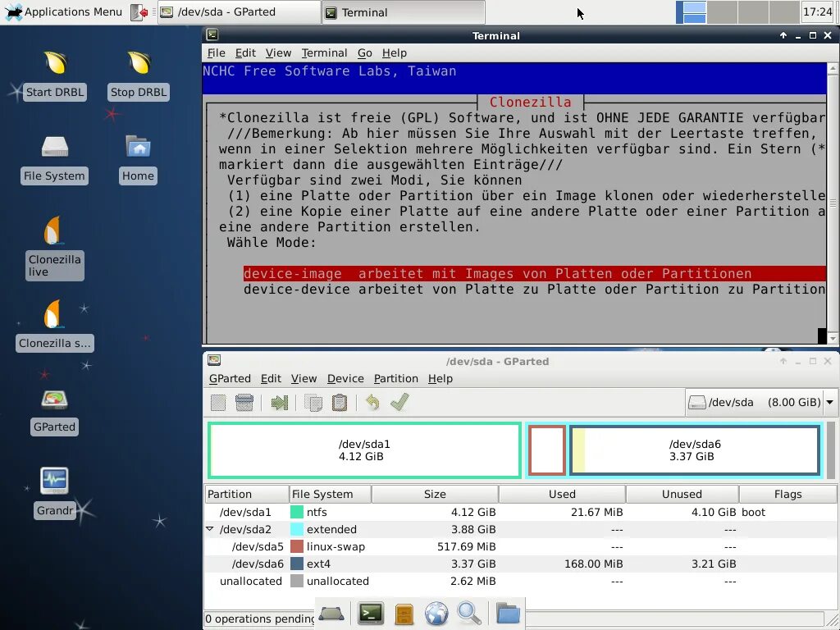Screen dimensions: 840x630
Task: Select the /dev/sda6 ext4 row
Action: click(x=521, y=564)
